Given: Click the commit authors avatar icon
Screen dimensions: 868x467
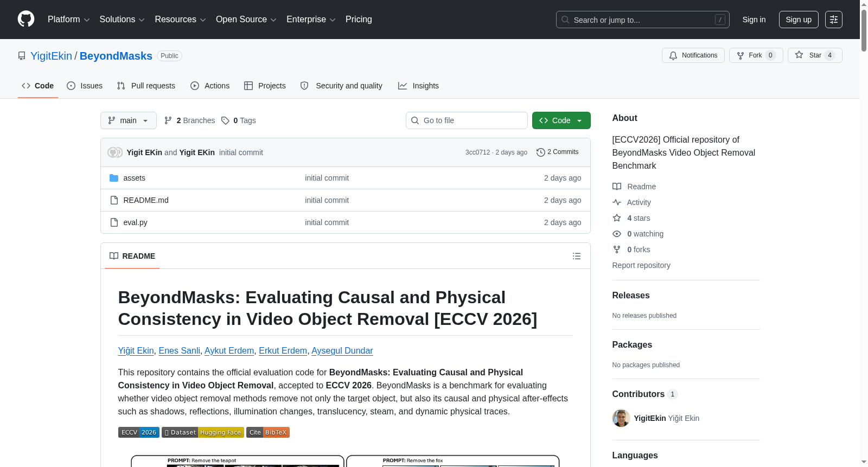Looking at the screenshot, I should pos(115,152).
